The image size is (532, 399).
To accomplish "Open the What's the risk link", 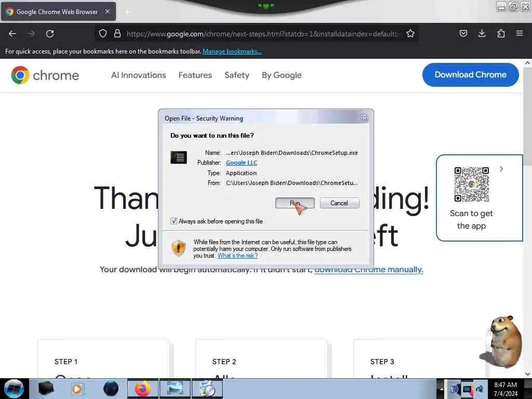I will coord(237,256).
